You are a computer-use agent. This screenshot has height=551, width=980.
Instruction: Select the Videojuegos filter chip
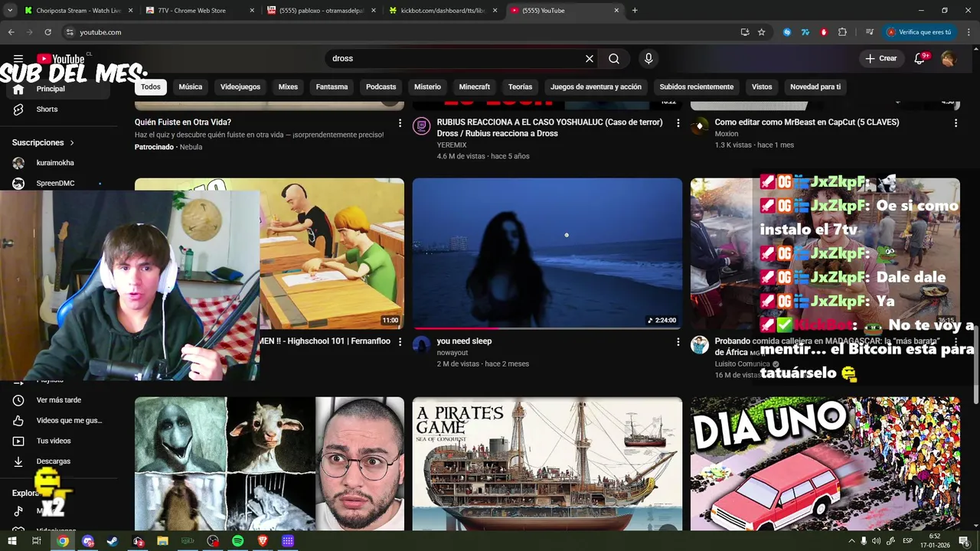pos(240,86)
